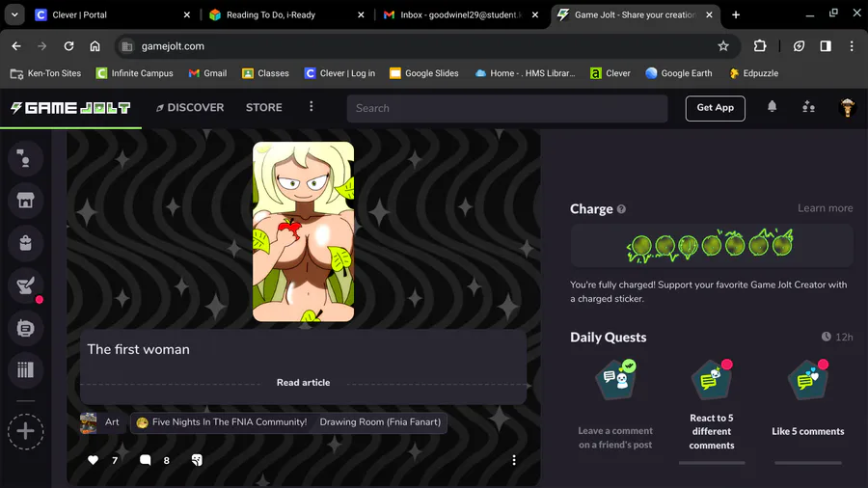Click the Art realm tag
Screen dimensions: 868x488
(x=100, y=422)
